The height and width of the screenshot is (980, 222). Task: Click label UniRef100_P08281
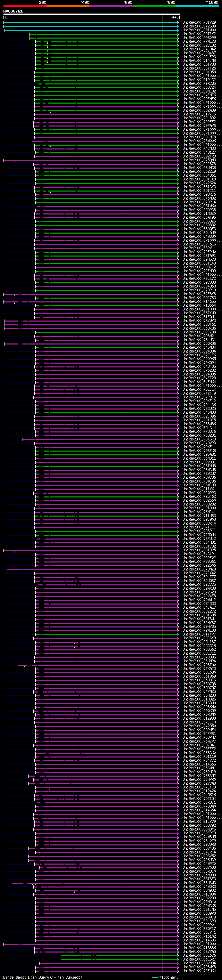point(199,436)
